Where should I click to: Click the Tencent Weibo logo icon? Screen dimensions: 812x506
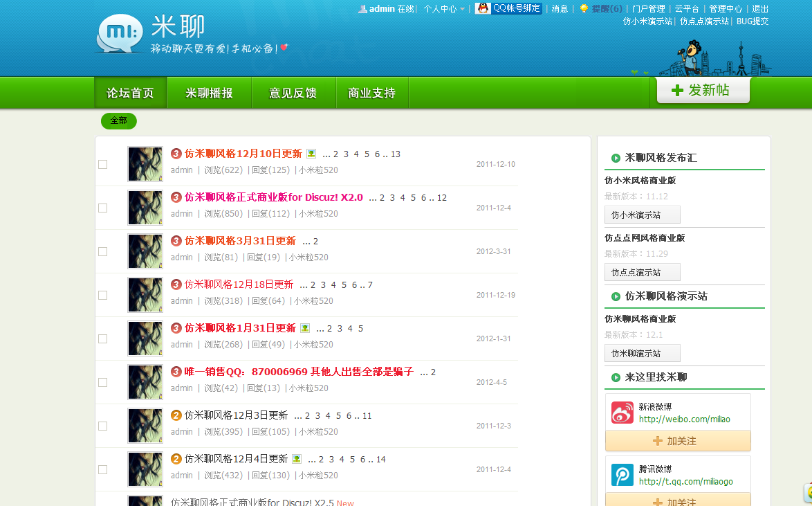click(622, 475)
